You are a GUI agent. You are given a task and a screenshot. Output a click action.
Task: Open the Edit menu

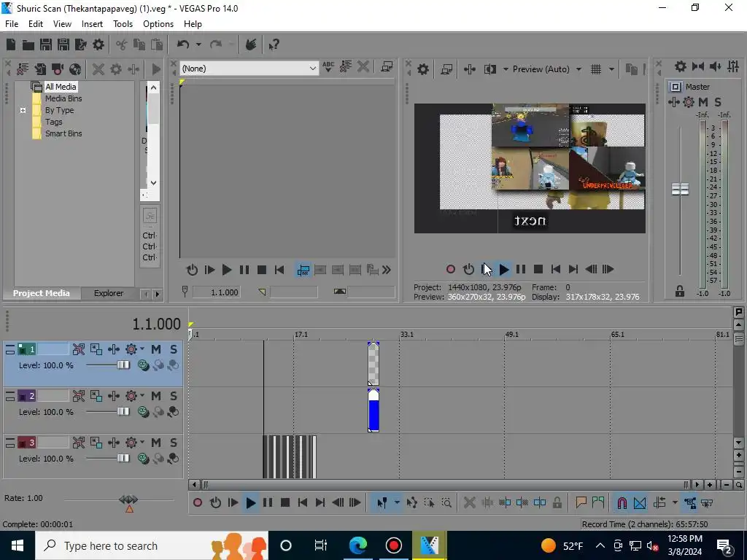click(36, 24)
